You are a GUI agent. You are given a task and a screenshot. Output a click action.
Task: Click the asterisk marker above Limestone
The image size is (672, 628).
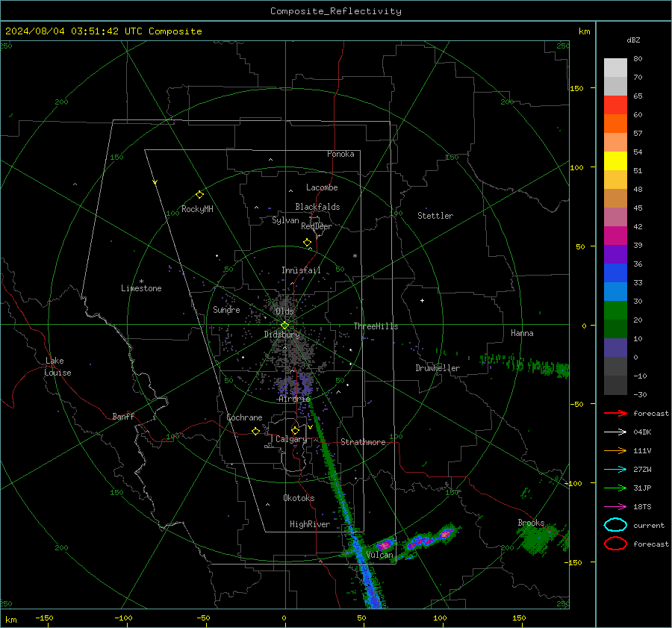(141, 282)
